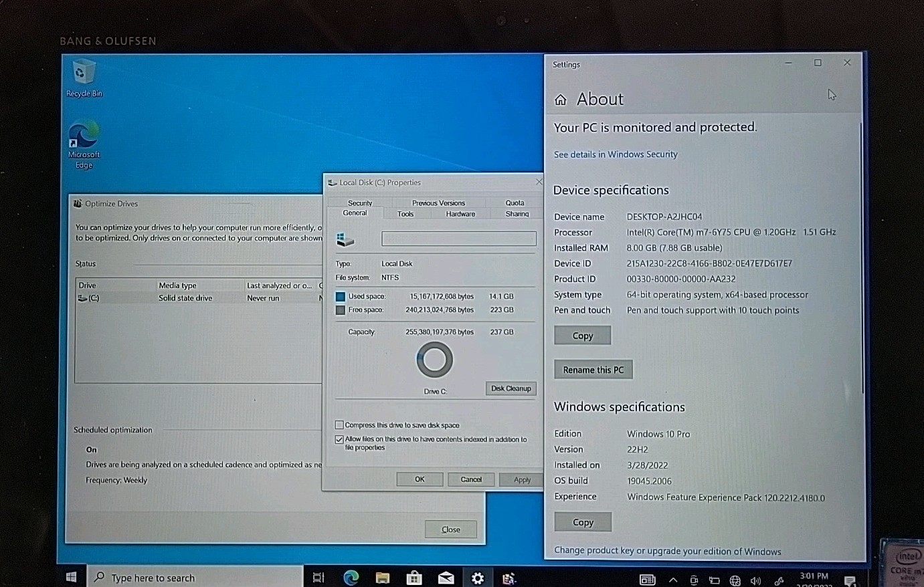Image resolution: width=924 pixels, height=587 pixels.
Task: Open File Explorer from the taskbar
Action: [383, 578]
